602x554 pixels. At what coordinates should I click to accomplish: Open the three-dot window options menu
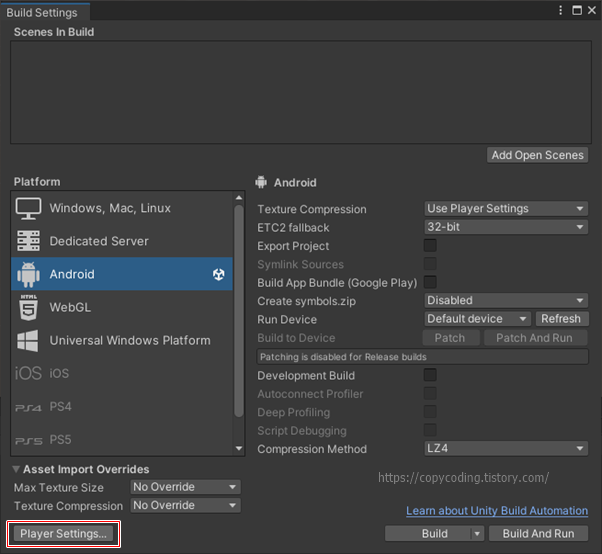coord(561,10)
